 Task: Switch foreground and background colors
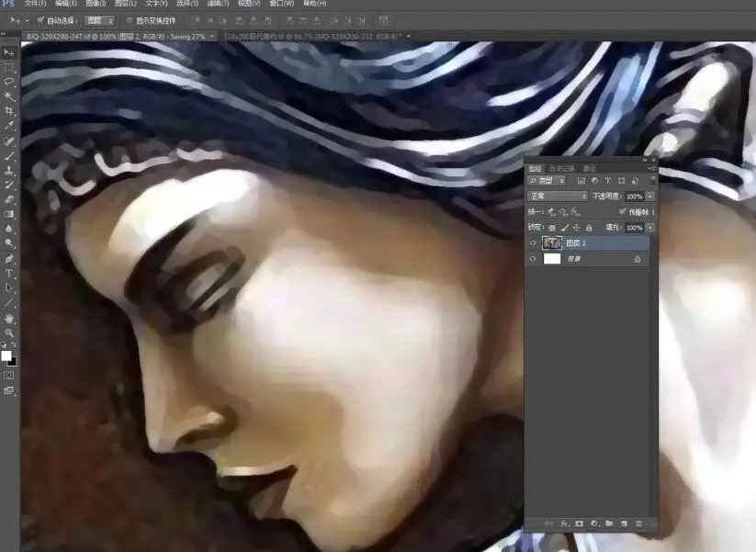click(14, 344)
